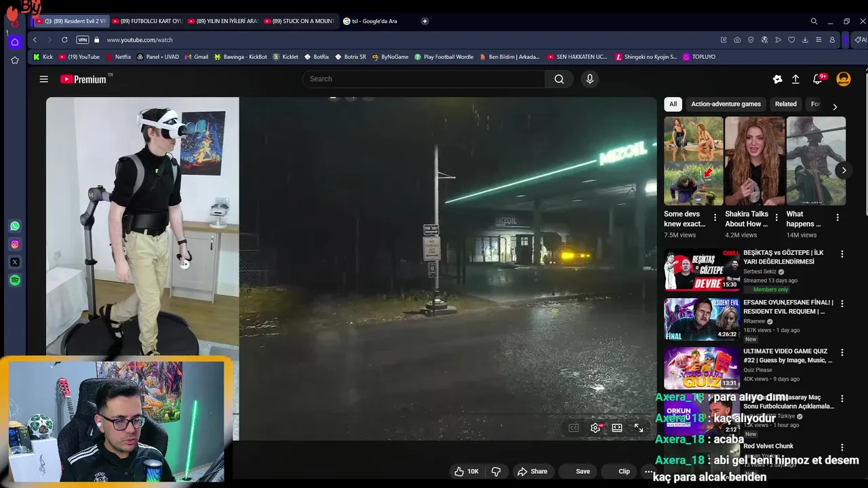Open the TOPLUYO bookmark
Image resolution: width=868 pixels, height=488 pixels.
point(699,57)
